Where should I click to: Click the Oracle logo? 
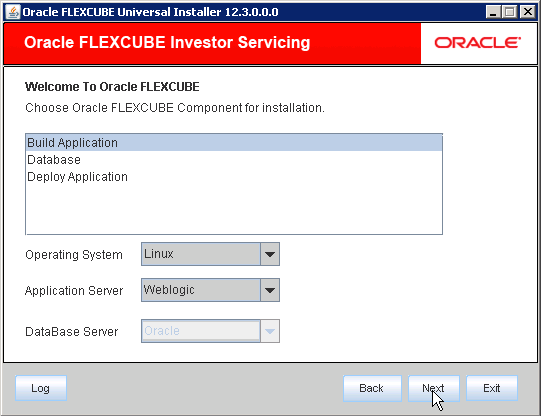click(478, 43)
